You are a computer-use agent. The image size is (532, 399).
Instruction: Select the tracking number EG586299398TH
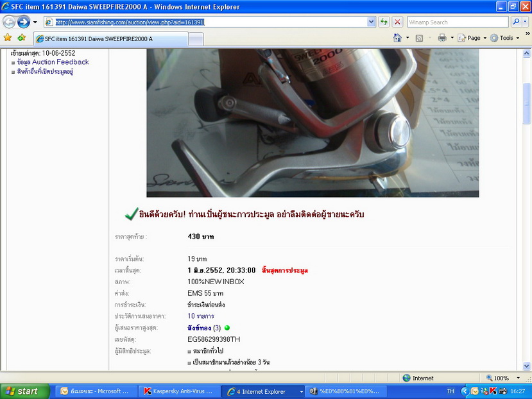pos(214,339)
